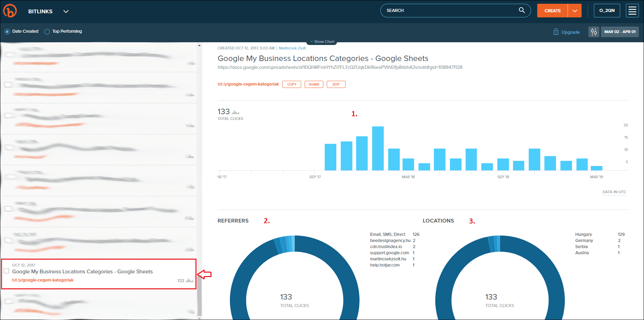The image size is (644, 320).
Task: Click the left list scrollbar up arrow
Action: 199,45
